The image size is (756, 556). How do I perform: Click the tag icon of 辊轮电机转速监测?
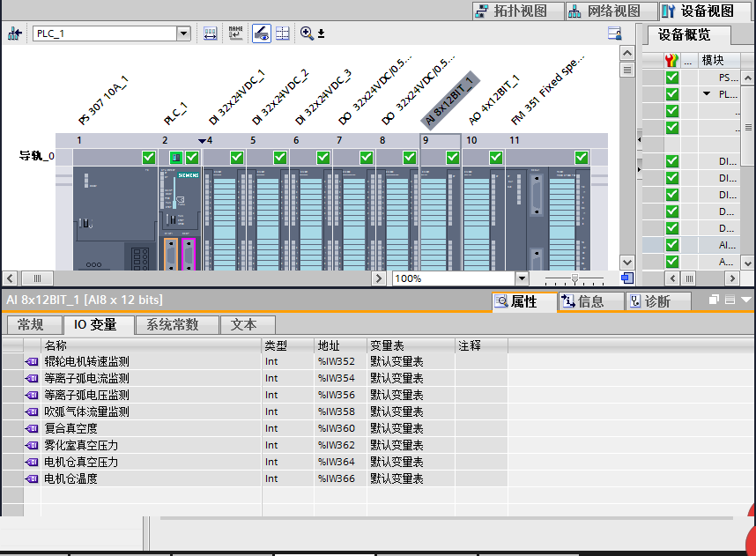[x=32, y=361]
